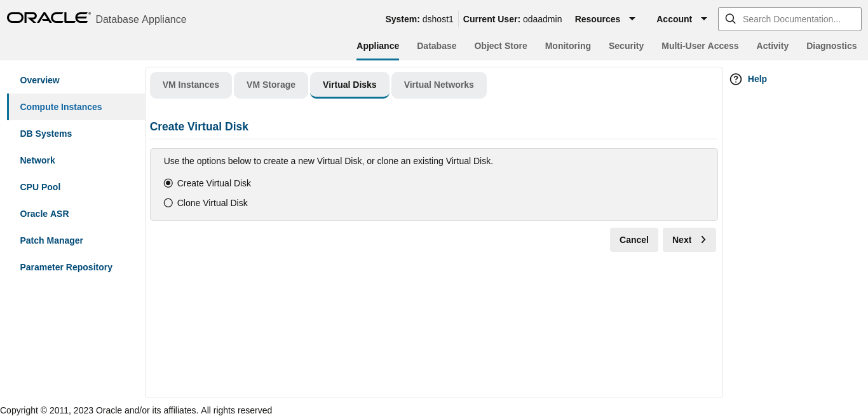Click the search magnifier icon

(x=730, y=18)
